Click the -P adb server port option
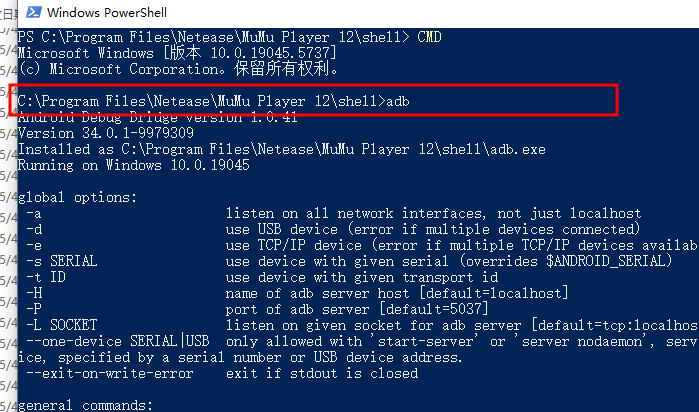The image size is (699, 412). click(x=300, y=309)
